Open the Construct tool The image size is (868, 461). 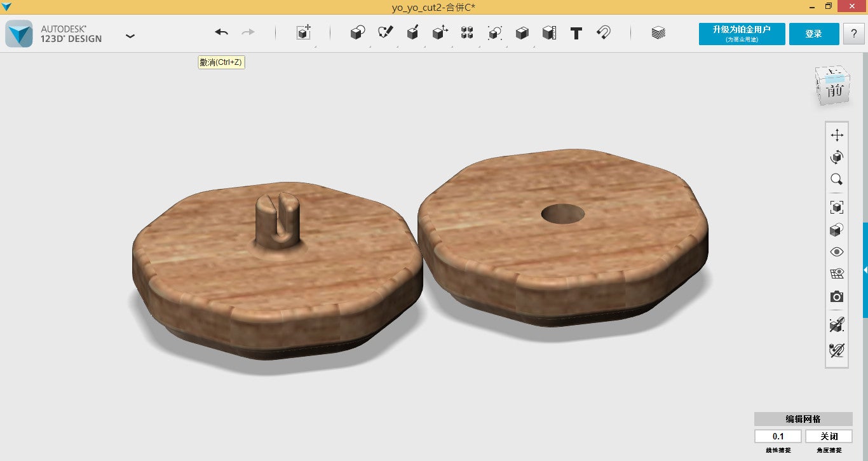pyautogui.click(x=413, y=32)
